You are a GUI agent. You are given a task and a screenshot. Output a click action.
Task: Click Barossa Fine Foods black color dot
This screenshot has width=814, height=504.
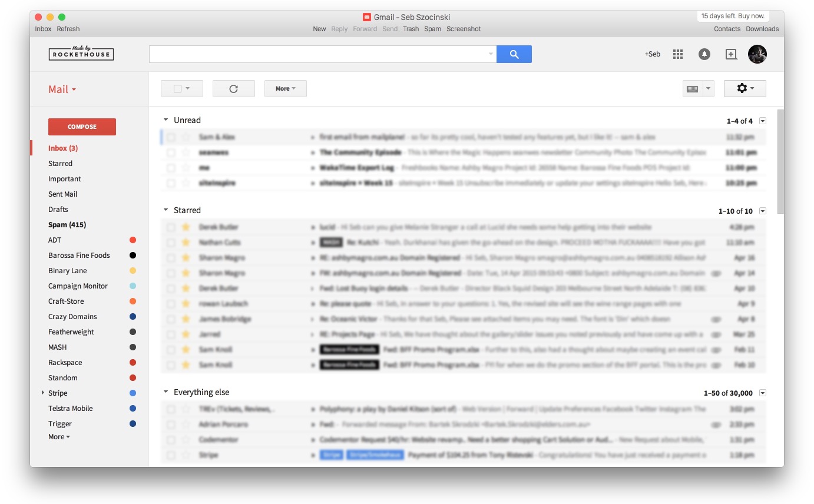(x=133, y=256)
